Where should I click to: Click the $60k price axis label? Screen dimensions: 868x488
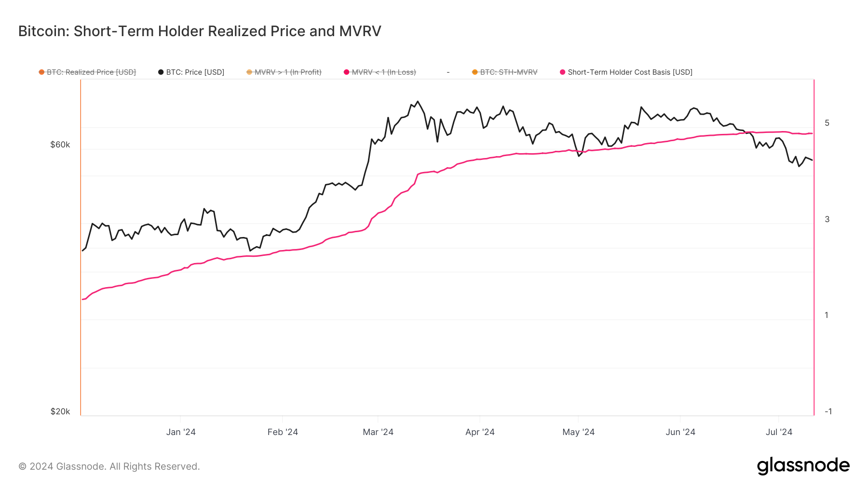click(60, 145)
